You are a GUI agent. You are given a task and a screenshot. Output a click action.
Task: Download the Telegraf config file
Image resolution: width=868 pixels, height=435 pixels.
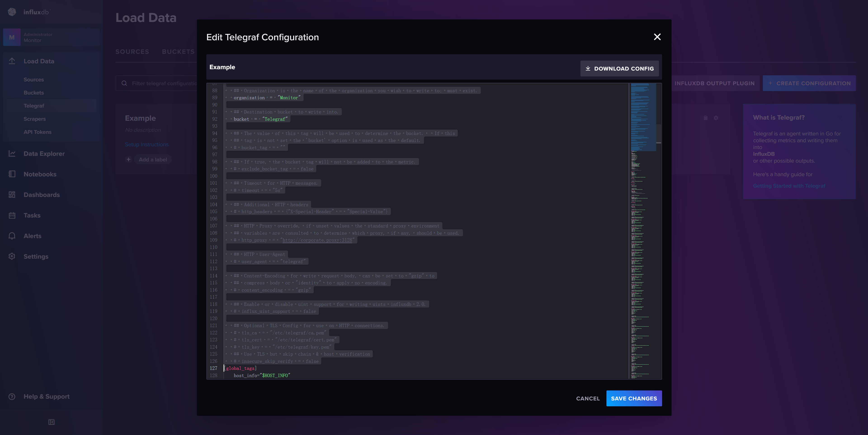[619, 69]
